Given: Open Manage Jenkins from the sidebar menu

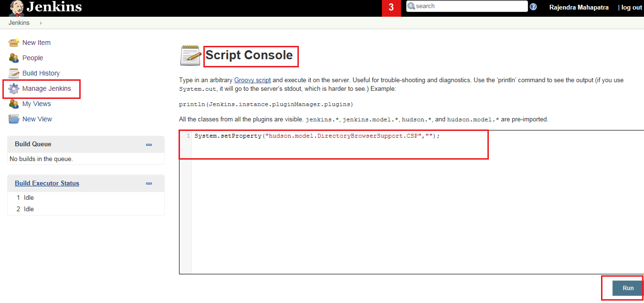Looking at the screenshot, I should click(48, 88).
